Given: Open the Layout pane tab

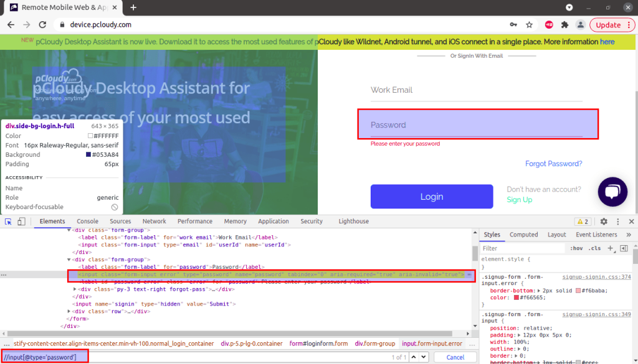Looking at the screenshot, I should [x=556, y=235].
